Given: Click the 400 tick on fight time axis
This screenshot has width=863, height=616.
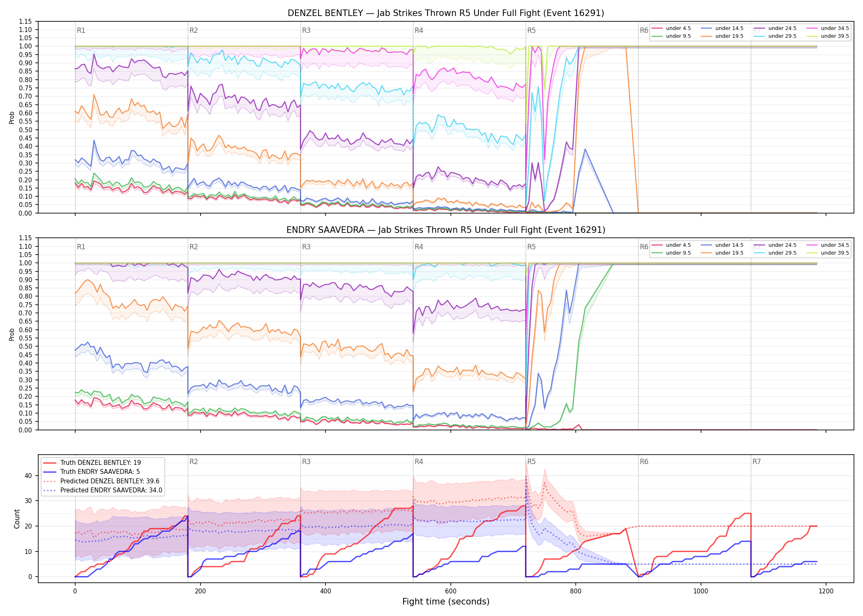Looking at the screenshot, I should 325,591.
